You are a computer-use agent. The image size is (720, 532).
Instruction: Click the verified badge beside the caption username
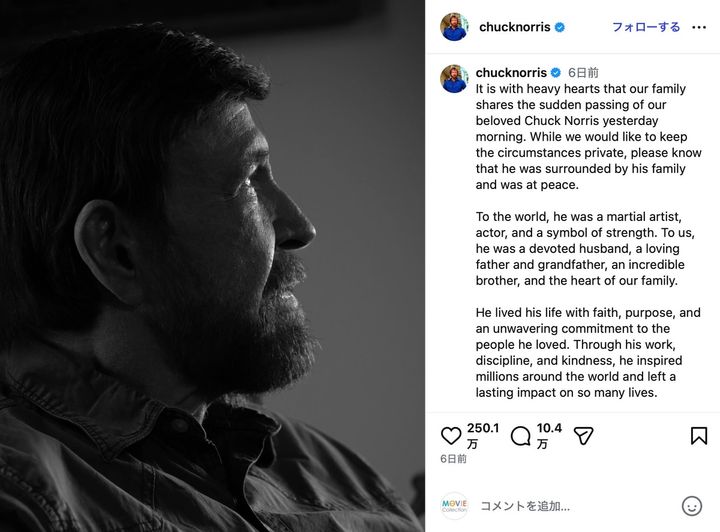point(555,73)
